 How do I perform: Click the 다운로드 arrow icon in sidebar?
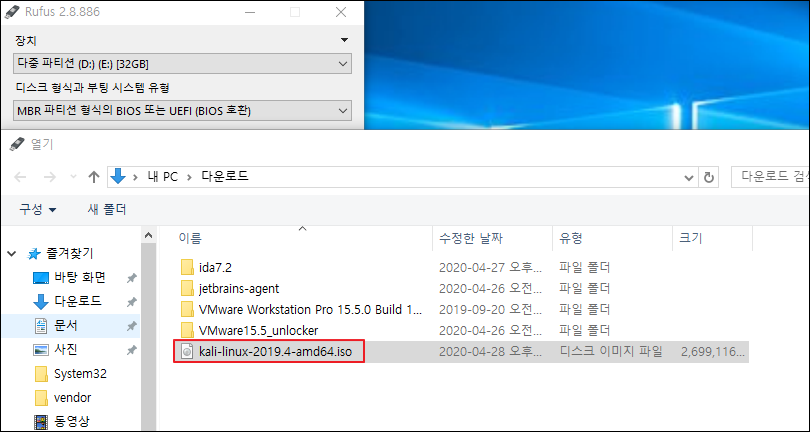coord(40,301)
